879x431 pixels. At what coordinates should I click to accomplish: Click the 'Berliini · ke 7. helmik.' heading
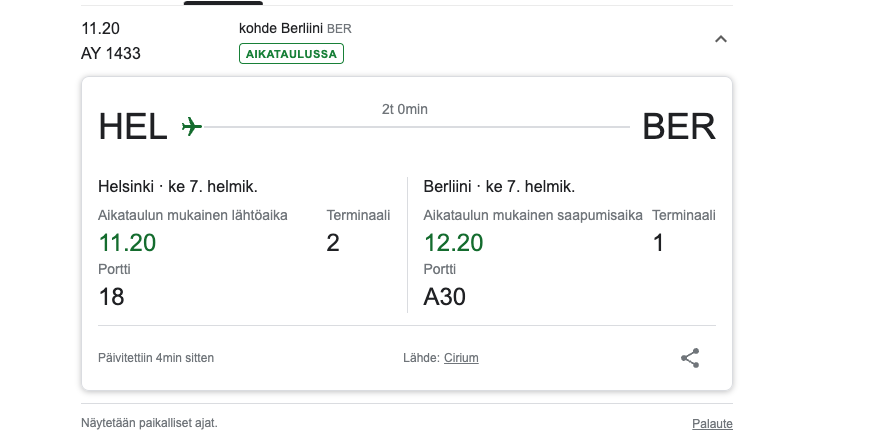click(499, 186)
